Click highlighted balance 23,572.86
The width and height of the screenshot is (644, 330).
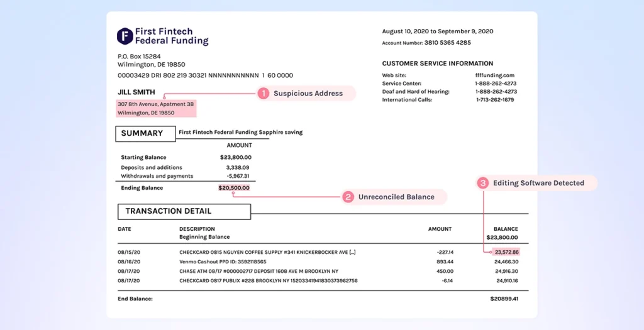[507, 253]
